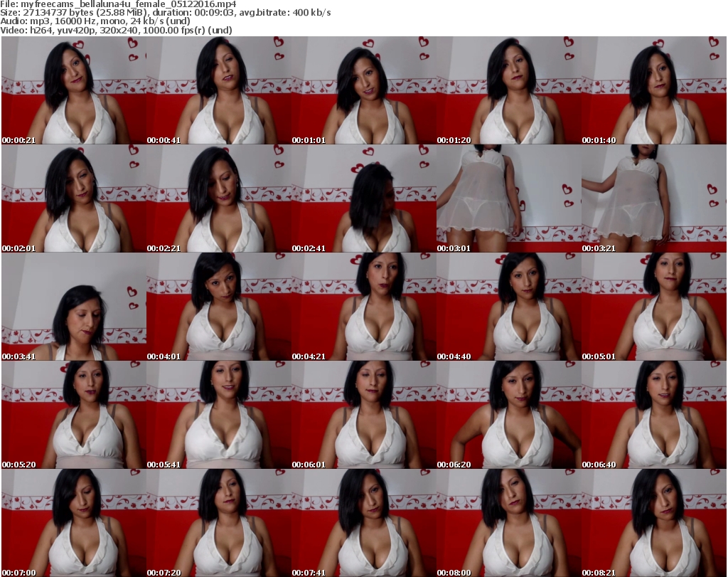Pick the frame stamped 00:02:21
The image size is (728, 577).
pos(219,198)
